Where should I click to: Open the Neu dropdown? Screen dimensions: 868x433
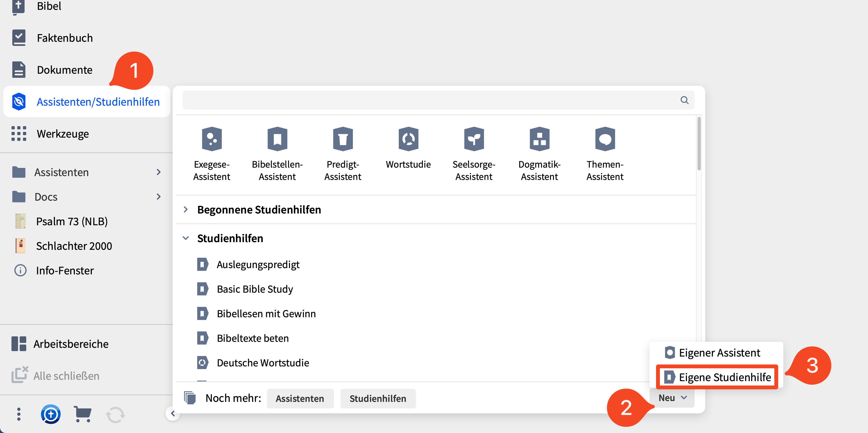tap(672, 398)
